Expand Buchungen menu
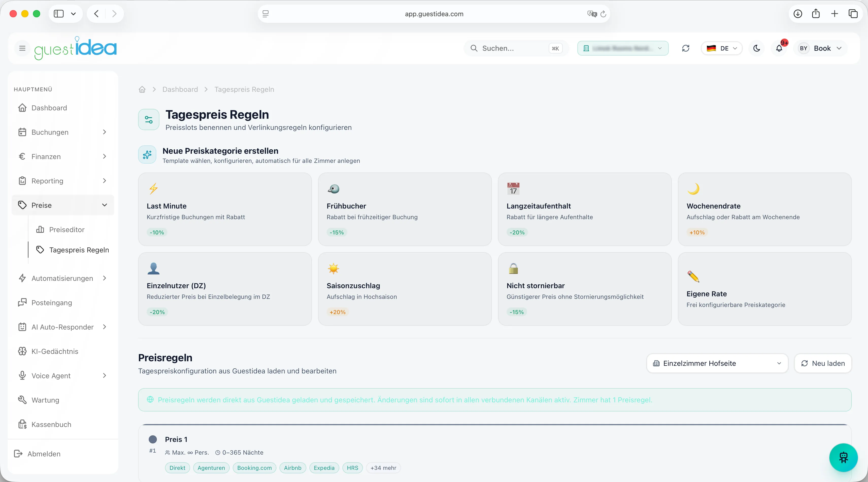The height and width of the screenshot is (482, 868). tap(63, 132)
